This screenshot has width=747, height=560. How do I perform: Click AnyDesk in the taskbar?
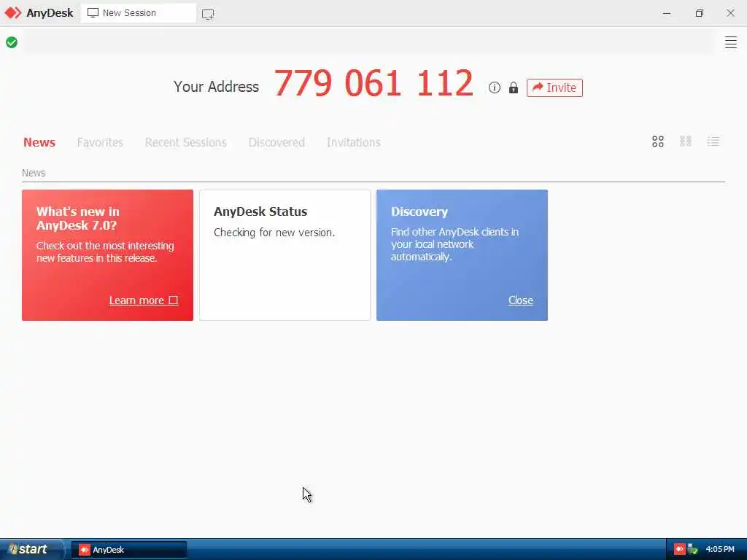(x=129, y=550)
